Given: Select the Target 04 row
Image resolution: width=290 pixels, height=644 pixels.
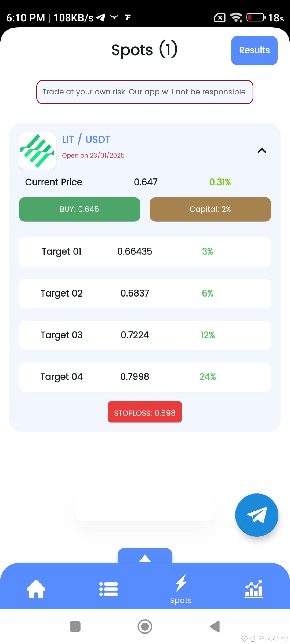Looking at the screenshot, I should tap(145, 377).
